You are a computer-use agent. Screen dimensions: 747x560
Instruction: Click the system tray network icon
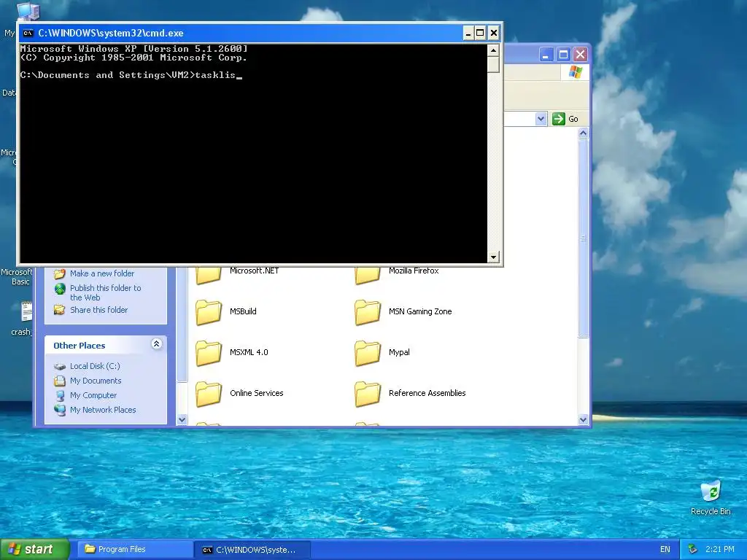click(x=693, y=550)
